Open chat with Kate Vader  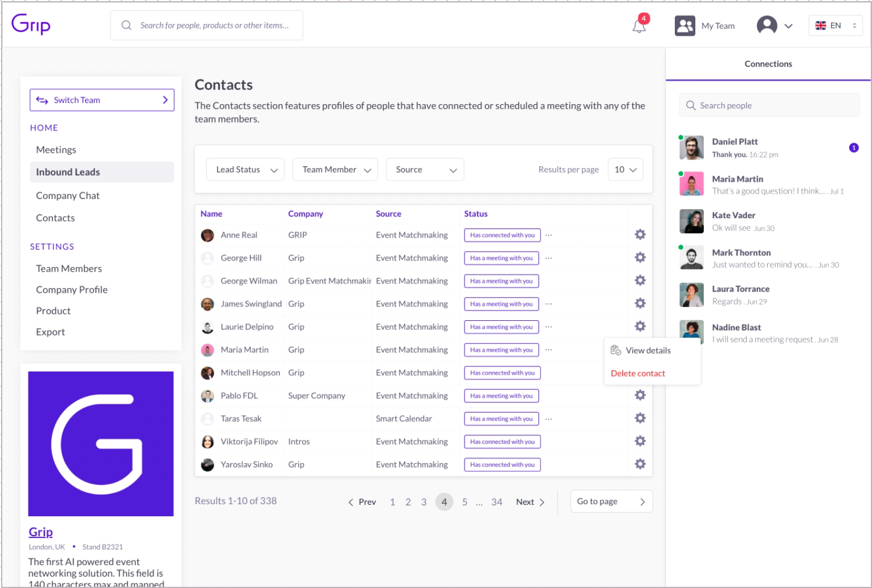coord(768,221)
